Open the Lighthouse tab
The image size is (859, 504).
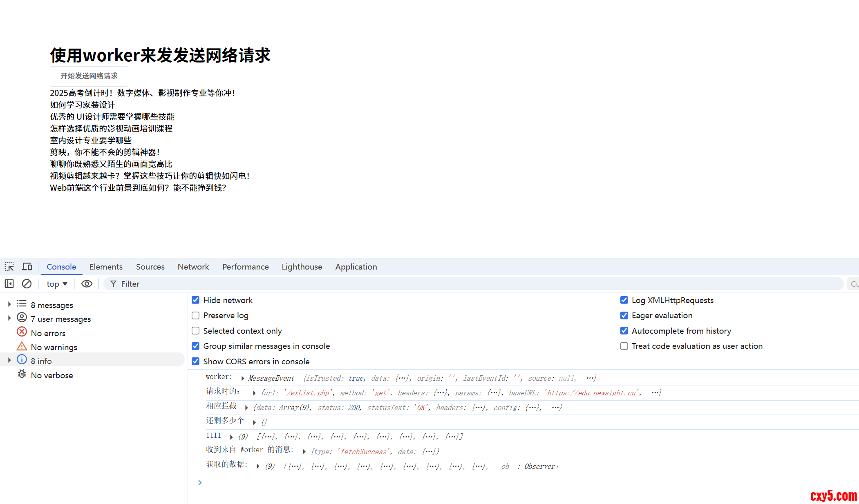coord(302,267)
